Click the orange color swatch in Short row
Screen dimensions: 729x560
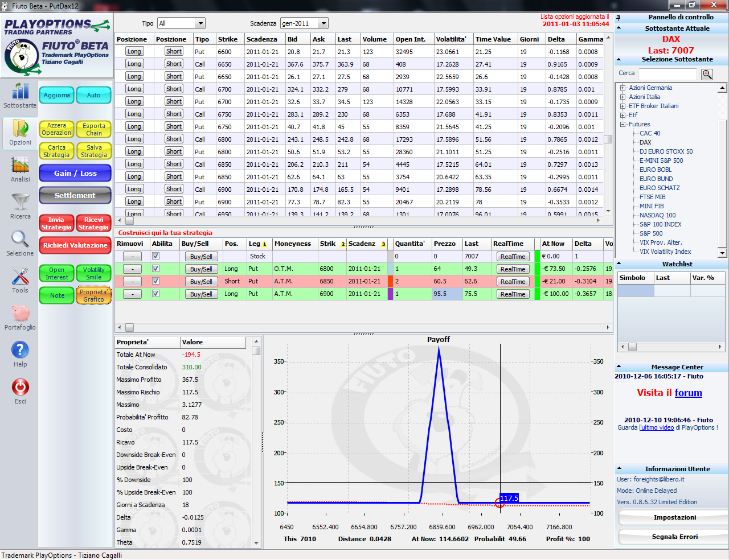pyautogui.click(x=391, y=281)
